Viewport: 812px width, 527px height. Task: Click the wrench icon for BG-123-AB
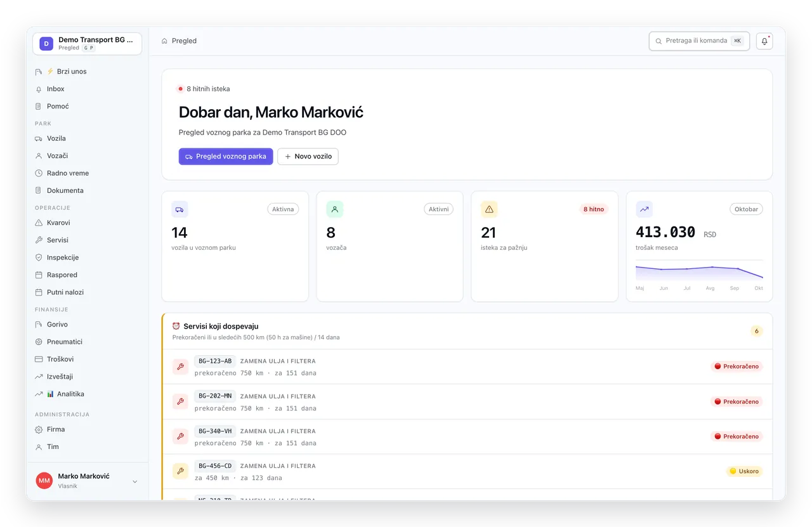180,367
